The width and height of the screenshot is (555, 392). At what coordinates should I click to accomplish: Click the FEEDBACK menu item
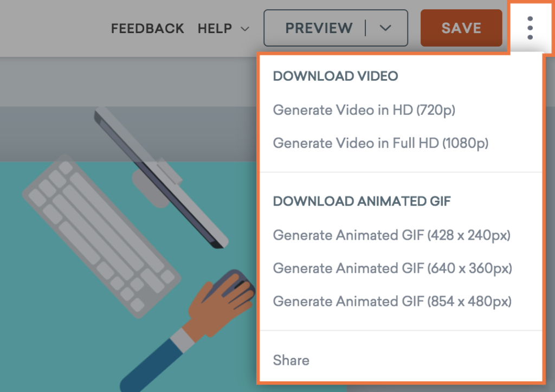(x=147, y=28)
